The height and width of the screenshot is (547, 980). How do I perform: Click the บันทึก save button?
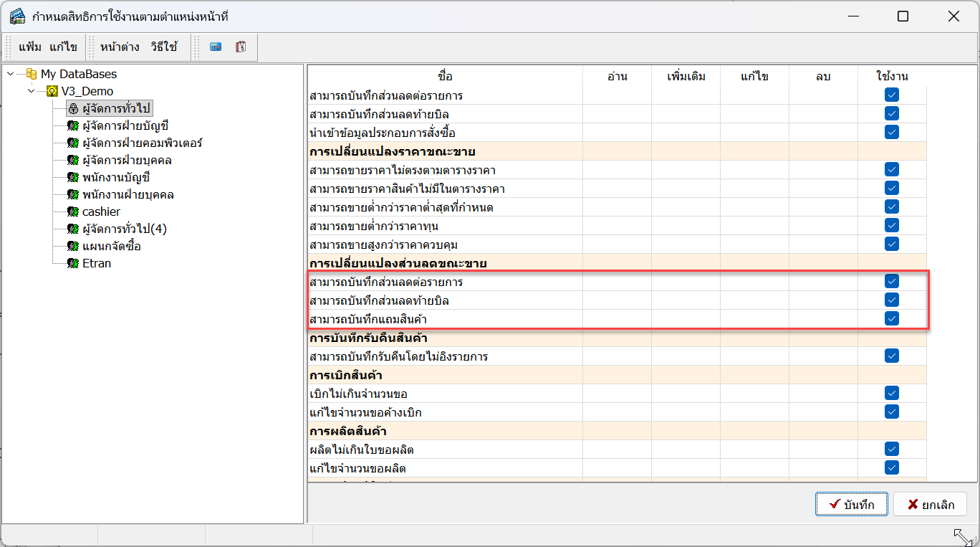pos(852,504)
